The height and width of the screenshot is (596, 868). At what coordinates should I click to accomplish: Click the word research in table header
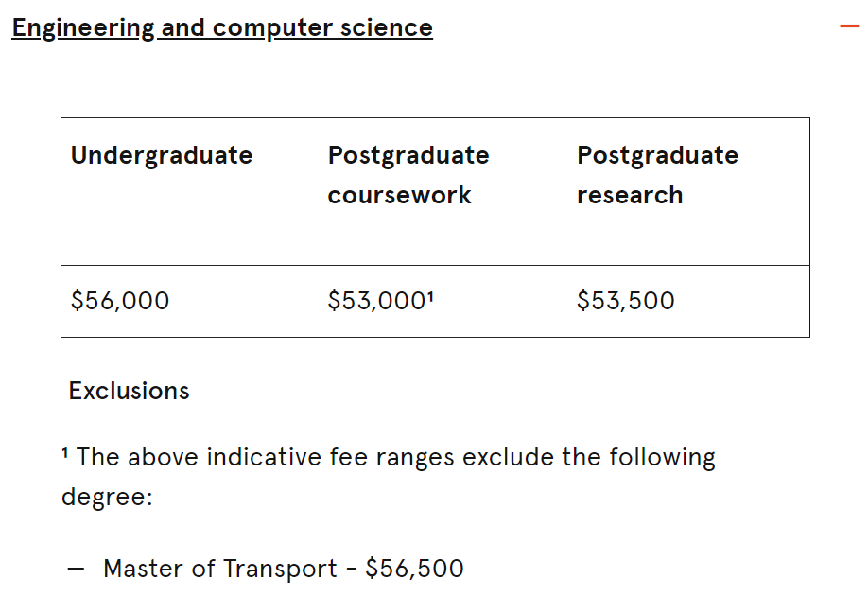(x=630, y=196)
